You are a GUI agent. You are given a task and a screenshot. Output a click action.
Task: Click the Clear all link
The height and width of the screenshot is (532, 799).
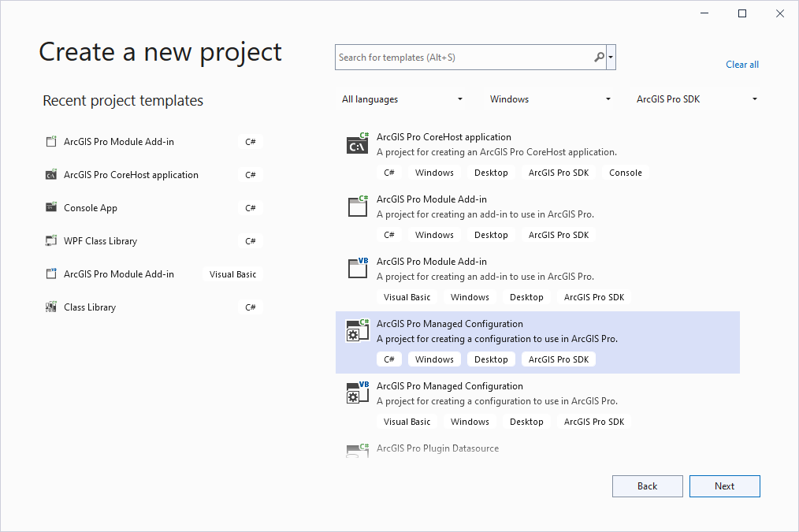coord(741,64)
